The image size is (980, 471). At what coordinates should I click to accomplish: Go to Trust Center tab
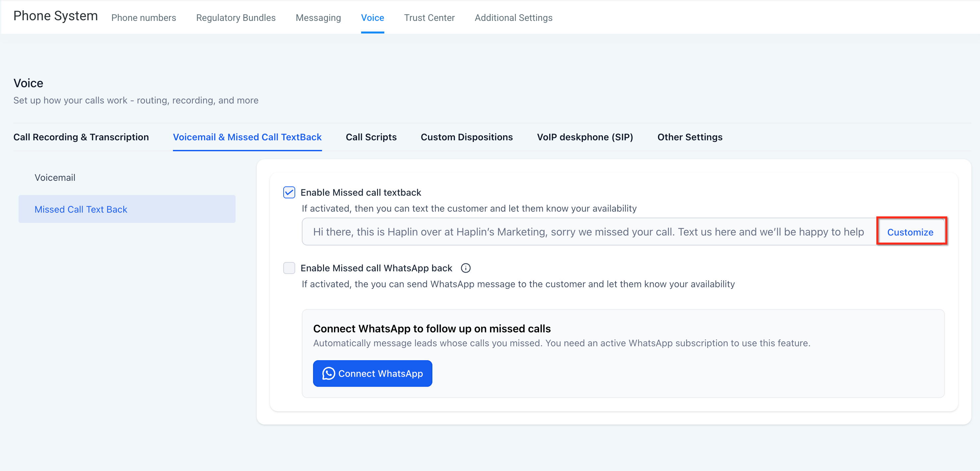pos(429,18)
